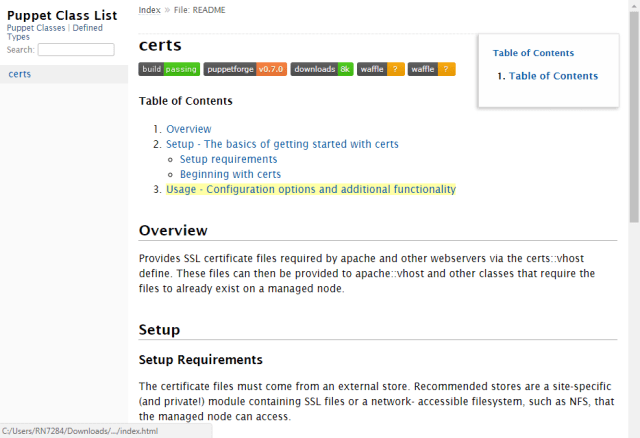The height and width of the screenshot is (438, 640).
Task: Open the Puppet Classes list
Action: pyautogui.click(x=37, y=28)
